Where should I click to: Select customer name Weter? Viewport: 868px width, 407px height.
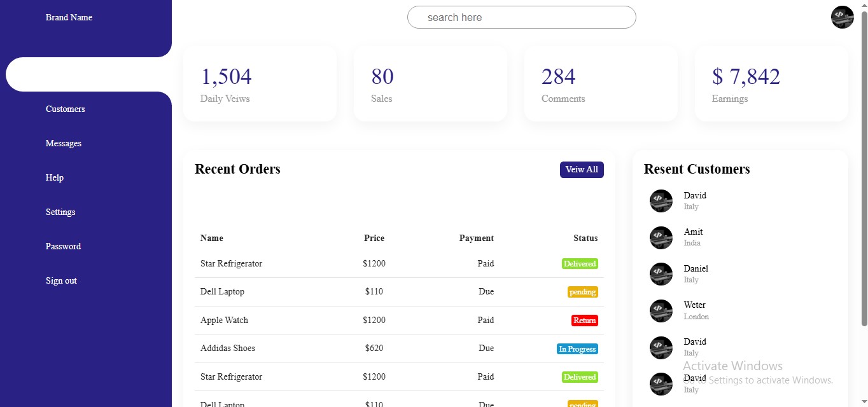694,305
